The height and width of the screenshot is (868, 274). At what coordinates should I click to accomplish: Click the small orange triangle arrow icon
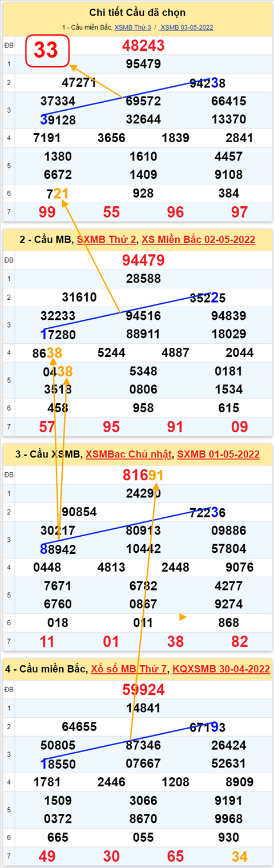pyautogui.click(x=183, y=617)
